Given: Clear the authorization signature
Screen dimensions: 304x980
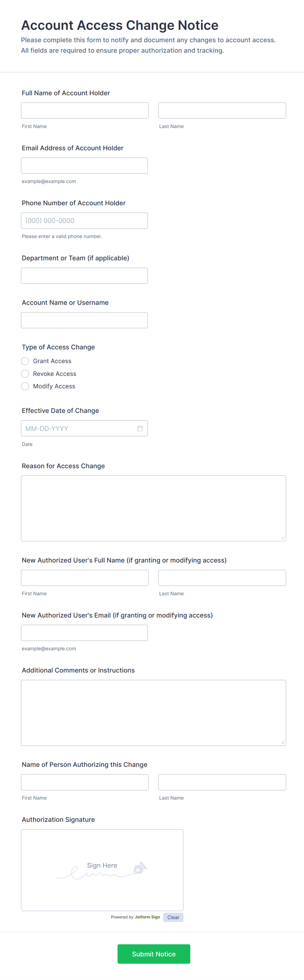Looking at the screenshot, I should [x=173, y=917].
